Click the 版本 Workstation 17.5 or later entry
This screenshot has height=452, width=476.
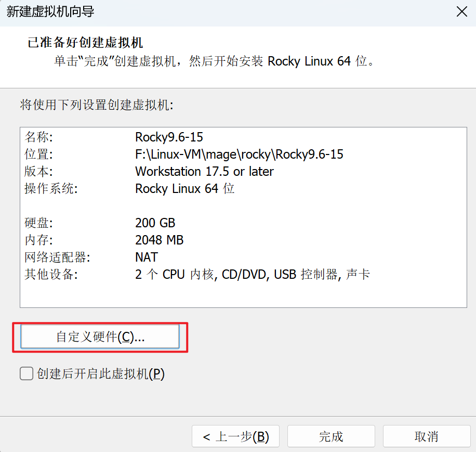point(204,171)
